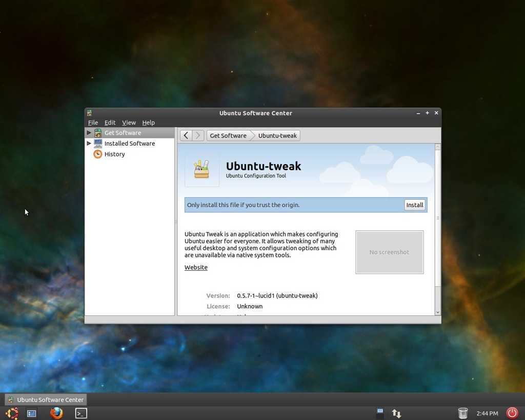Image resolution: width=525 pixels, height=420 pixels.
Task: Click the Installed Software computer icon
Action: (x=98, y=144)
